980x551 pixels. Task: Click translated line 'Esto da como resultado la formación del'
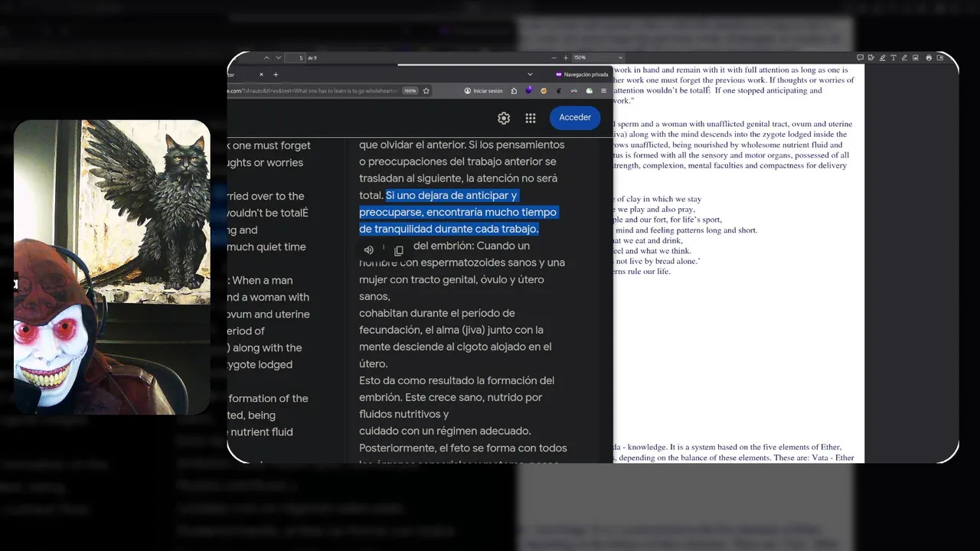click(457, 380)
